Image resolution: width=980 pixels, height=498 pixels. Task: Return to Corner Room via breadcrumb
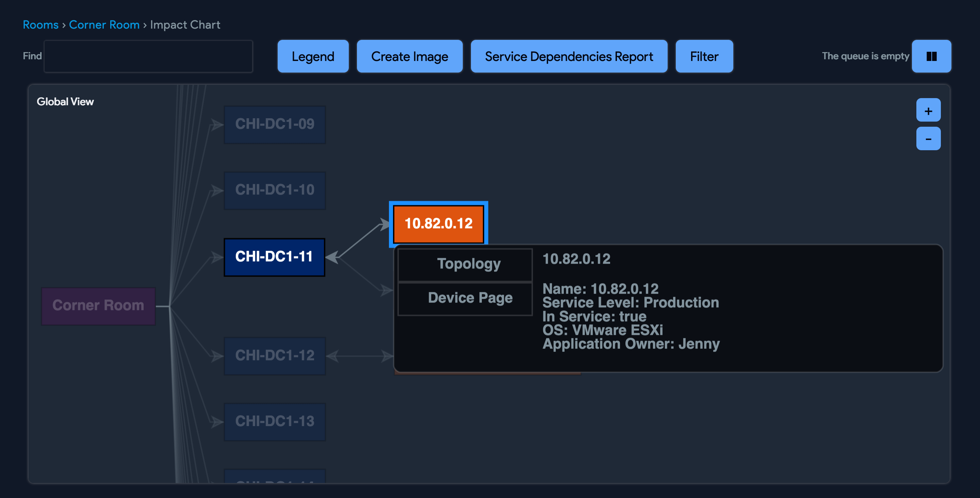pyautogui.click(x=104, y=25)
